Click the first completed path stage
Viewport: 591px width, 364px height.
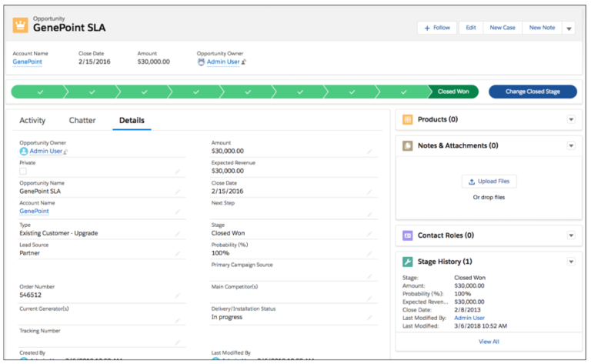pyautogui.click(x=39, y=92)
